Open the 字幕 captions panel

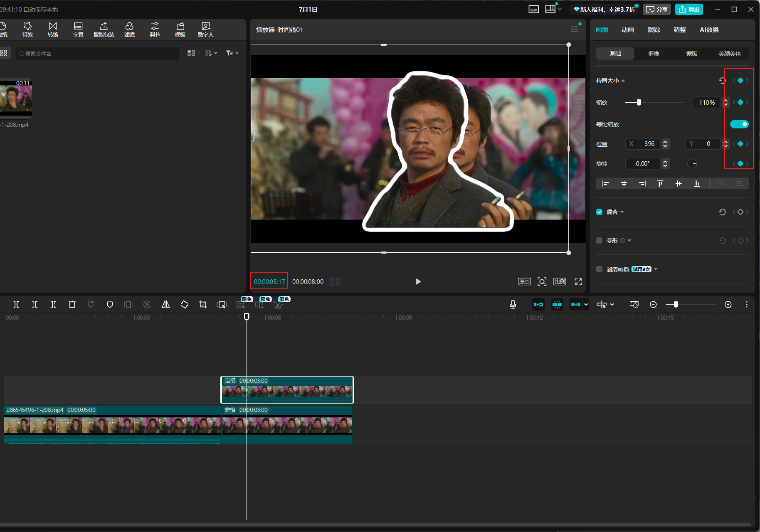(x=78, y=30)
